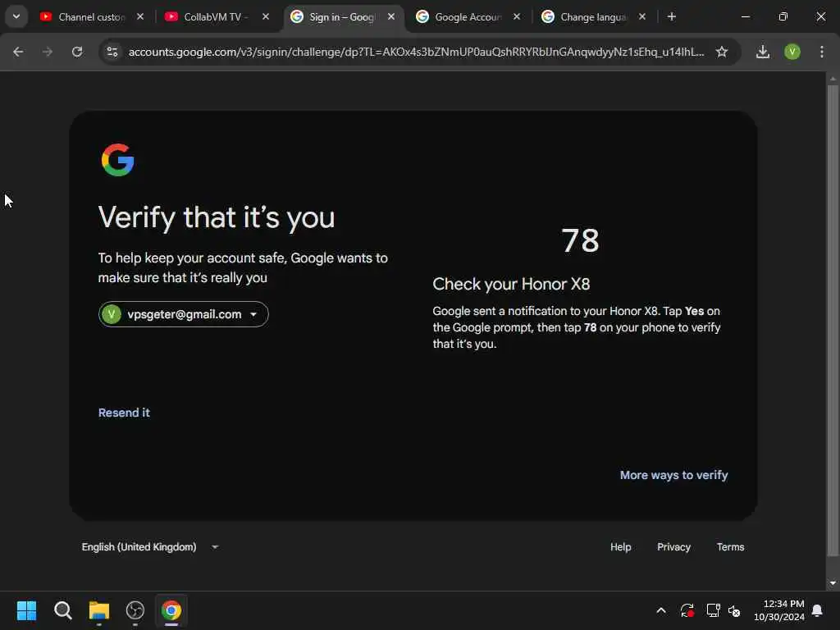
Task: Close the Google Account tab
Action: pyautogui.click(x=517, y=16)
